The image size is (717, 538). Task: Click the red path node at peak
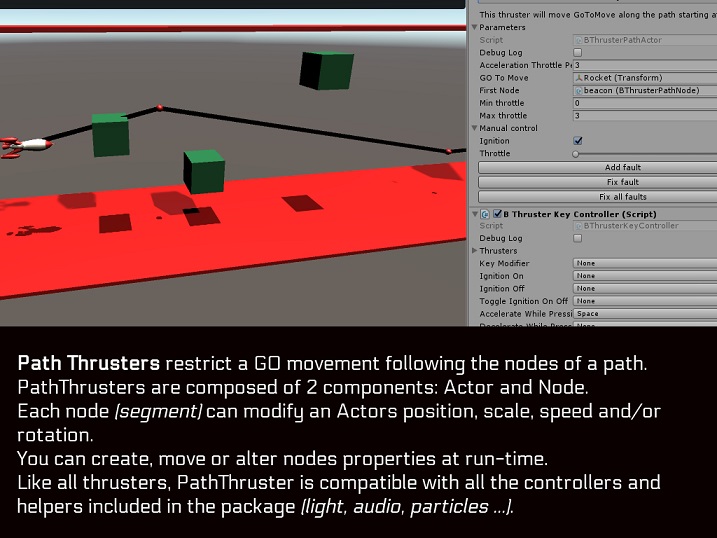160,108
